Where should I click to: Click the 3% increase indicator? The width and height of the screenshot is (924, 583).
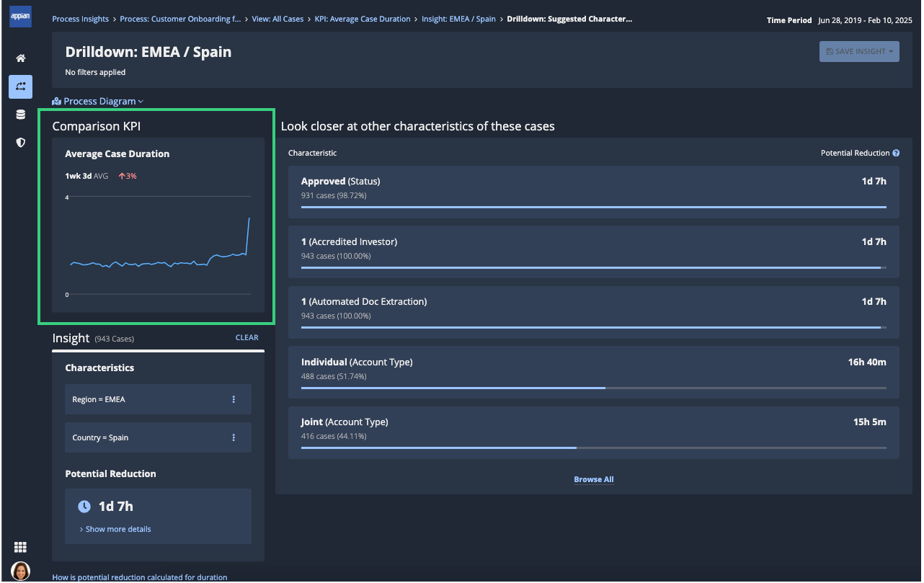click(128, 176)
